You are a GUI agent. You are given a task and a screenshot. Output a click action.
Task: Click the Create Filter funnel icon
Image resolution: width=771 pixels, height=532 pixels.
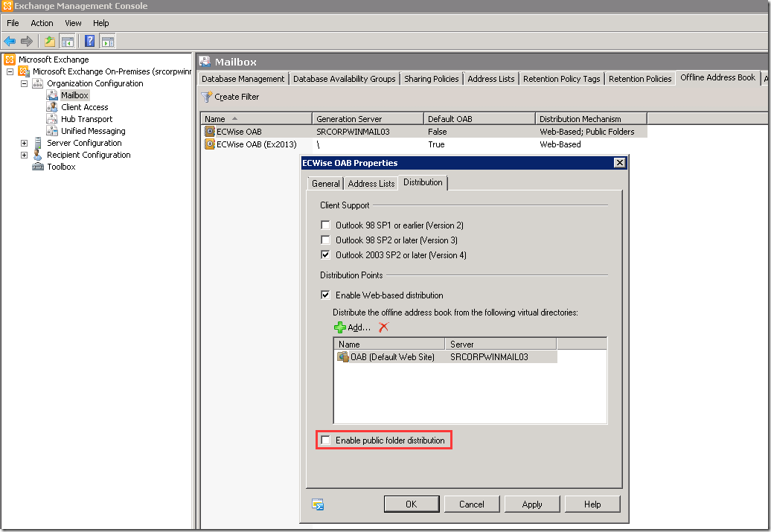(207, 97)
